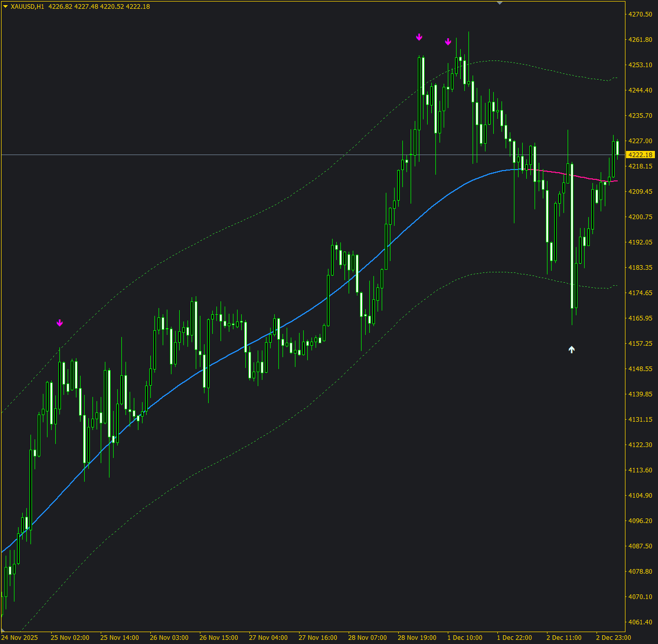Open the yellow dropdown triangle beside XAUUSD,H1
The width and height of the screenshot is (658, 644).
[5, 7]
